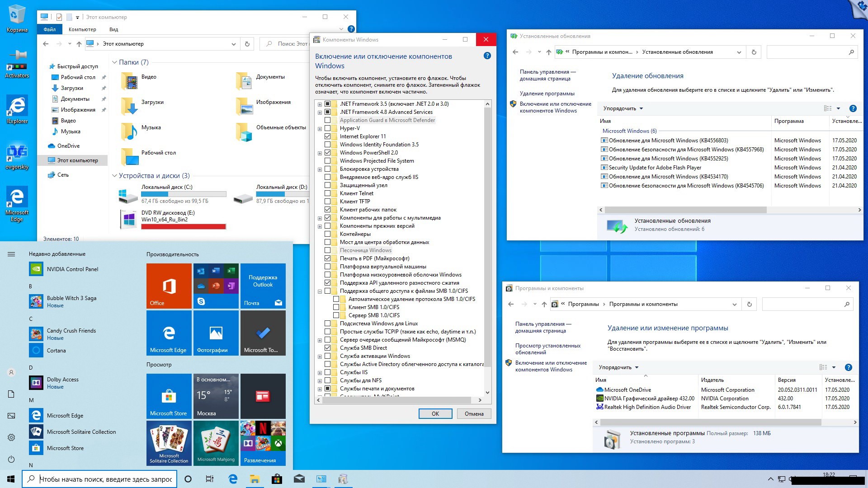
Task: Click Включение или отключение компонентов in Программы window
Action: [x=551, y=366]
